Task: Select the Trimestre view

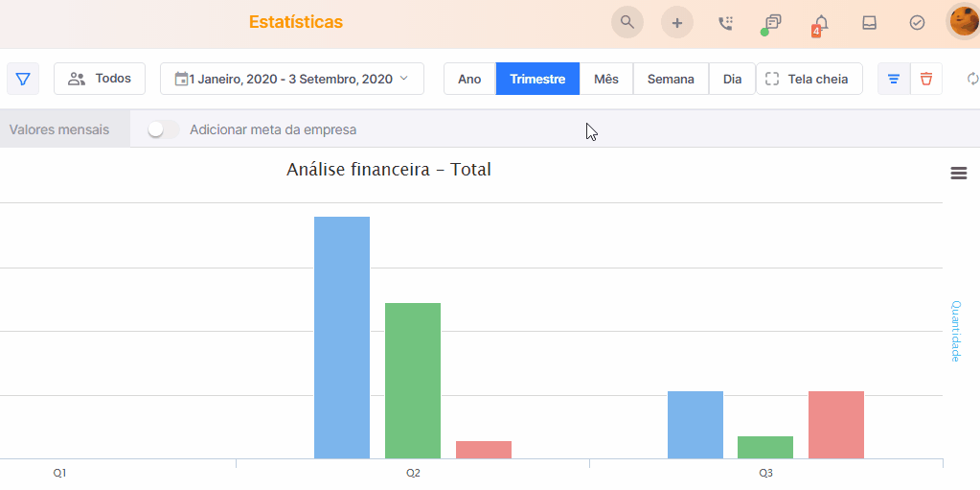Action: tap(537, 79)
